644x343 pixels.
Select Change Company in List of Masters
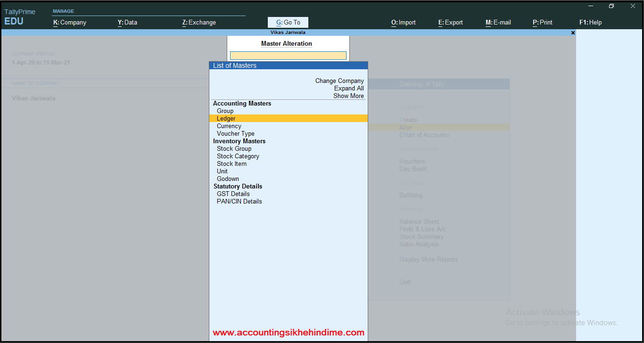pyautogui.click(x=339, y=81)
